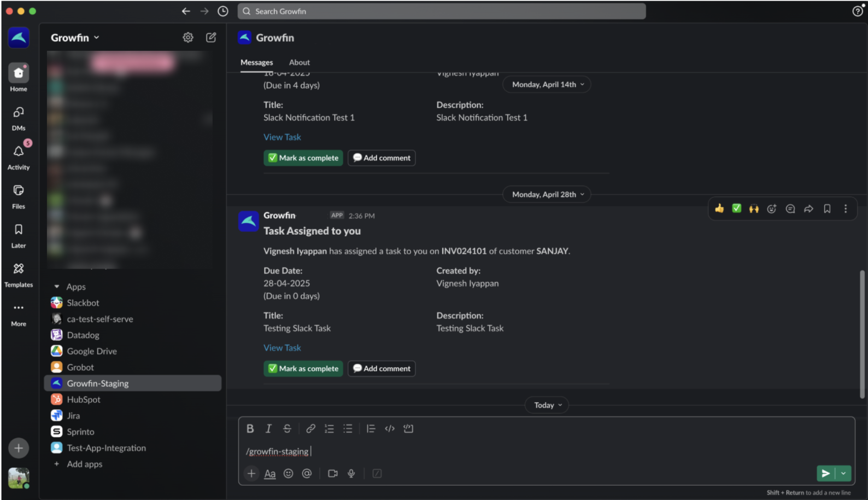Go forward in history arrow

[x=204, y=11]
